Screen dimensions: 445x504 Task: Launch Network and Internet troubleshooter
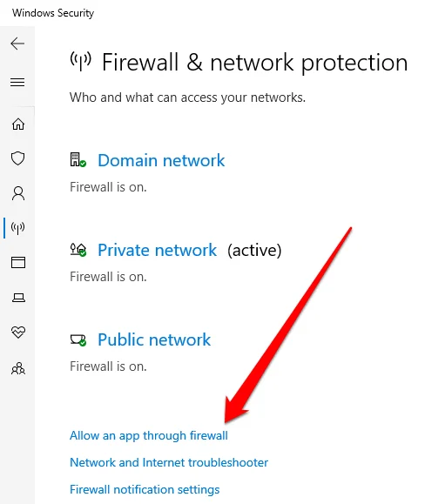[169, 462]
